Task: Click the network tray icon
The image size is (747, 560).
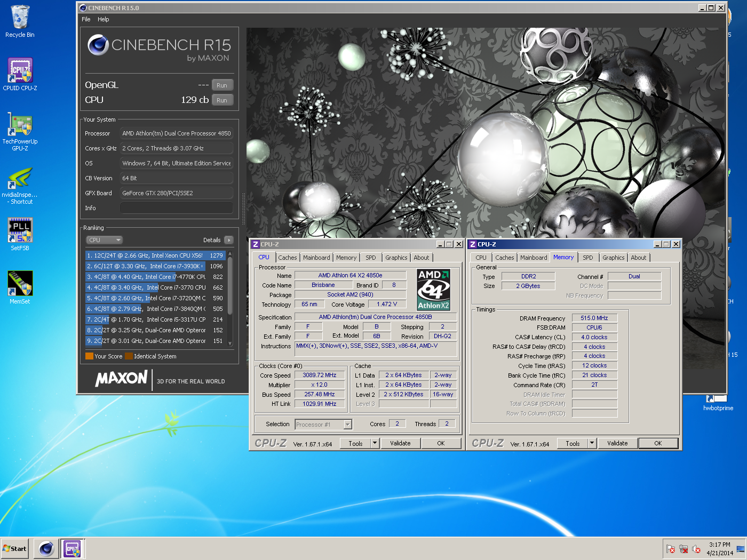Action: [x=684, y=549]
